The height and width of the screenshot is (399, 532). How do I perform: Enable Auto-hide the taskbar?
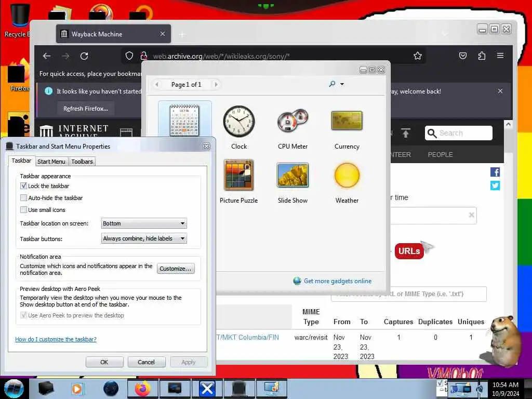[23, 198]
